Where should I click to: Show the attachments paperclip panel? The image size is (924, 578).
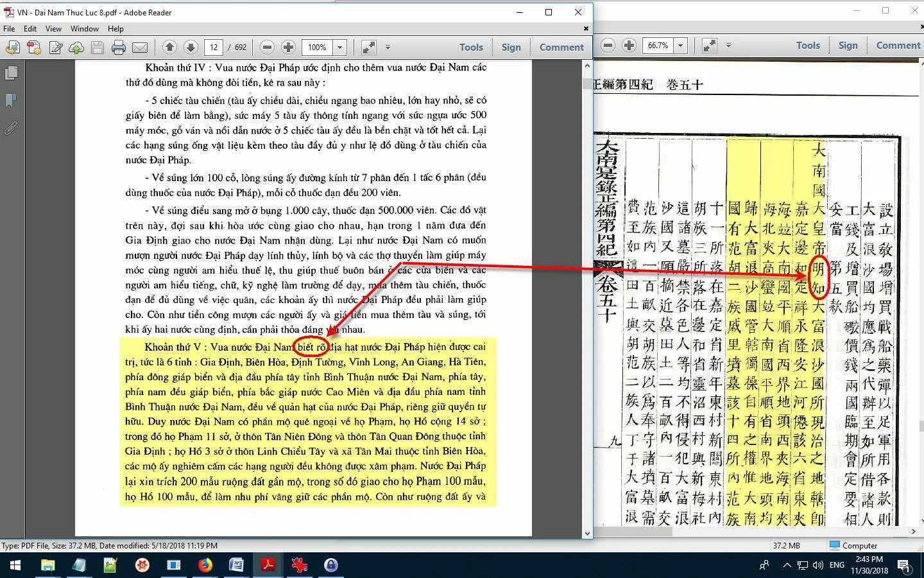(11, 128)
